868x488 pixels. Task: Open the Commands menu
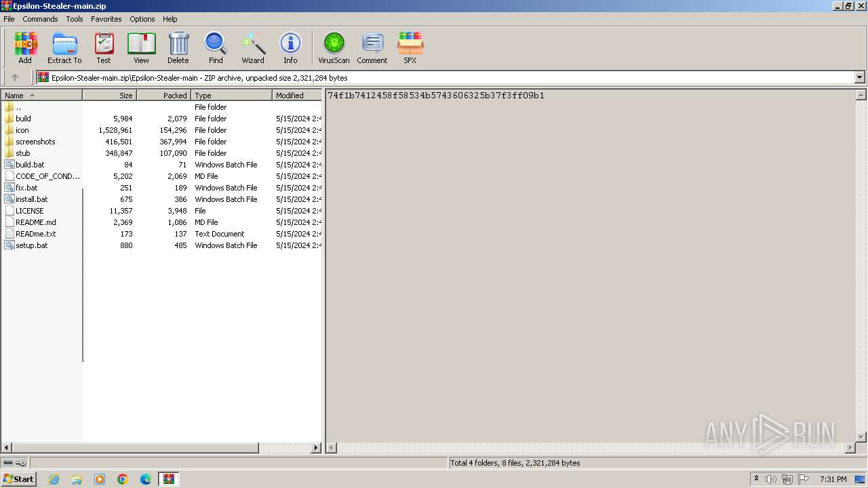point(40,19)
